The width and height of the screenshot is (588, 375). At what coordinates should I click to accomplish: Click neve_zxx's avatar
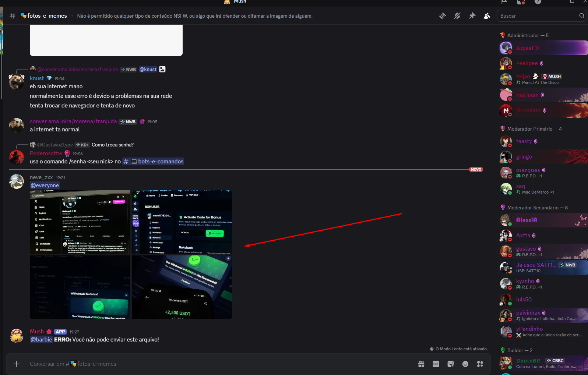click(17, 181)
